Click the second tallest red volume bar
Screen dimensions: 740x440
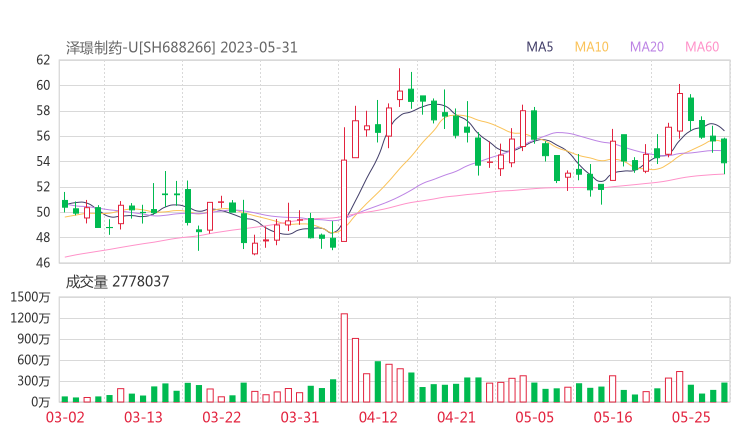tap(355, 370)
